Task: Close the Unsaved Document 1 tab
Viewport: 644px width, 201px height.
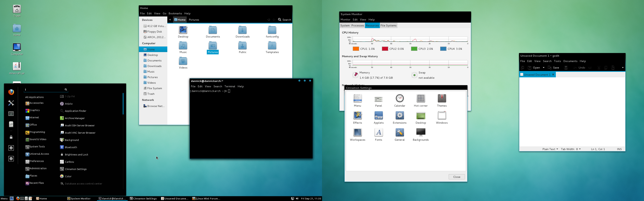Action: pos(553,74)
